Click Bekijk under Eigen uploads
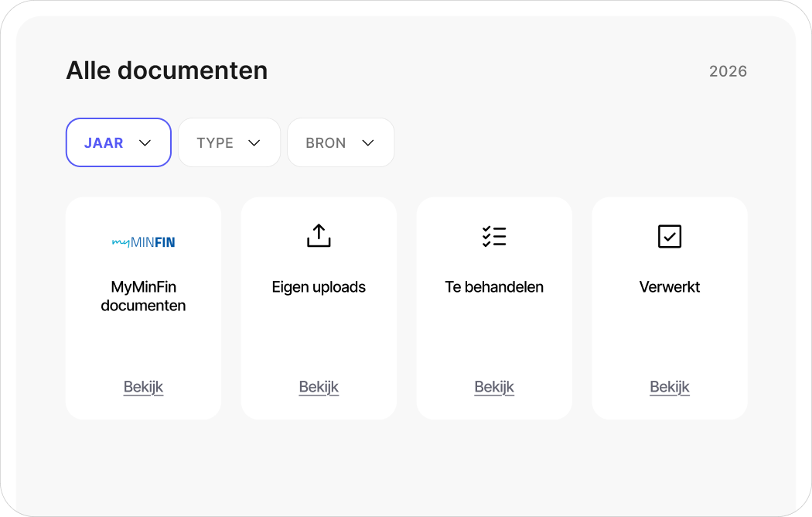Screen dimensions: 812x517 pyautogui.click(x=319, y=387)
